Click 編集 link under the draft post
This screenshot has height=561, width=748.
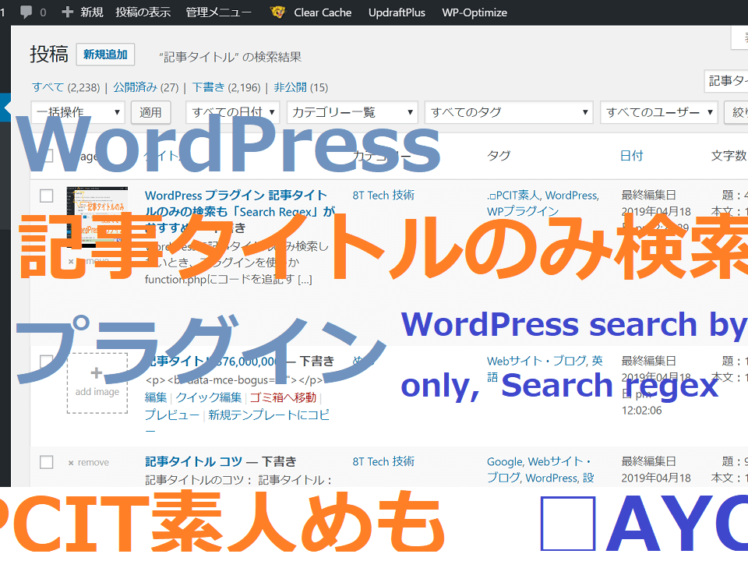pos(156,397)
